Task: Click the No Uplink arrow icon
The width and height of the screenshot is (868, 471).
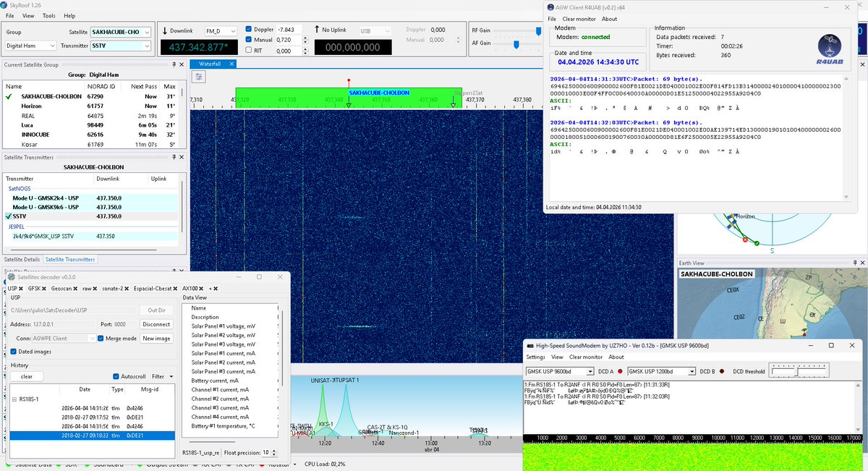Action: pyautogui.click(x=317, y=30)
